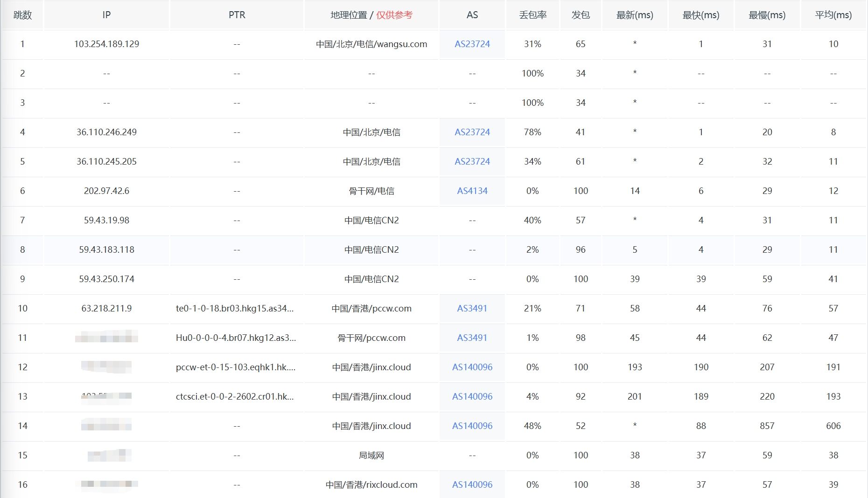Screen dimensions: 868x498
Task: Click the 中国/电信CN2 location on hop 7
Action: [371, 220]
